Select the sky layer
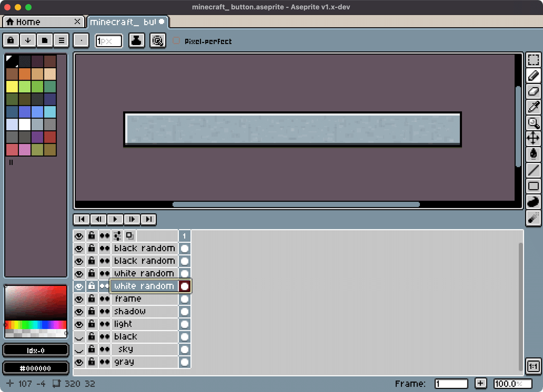Screen dimensions: 543x392 click(x=145, y=349)
